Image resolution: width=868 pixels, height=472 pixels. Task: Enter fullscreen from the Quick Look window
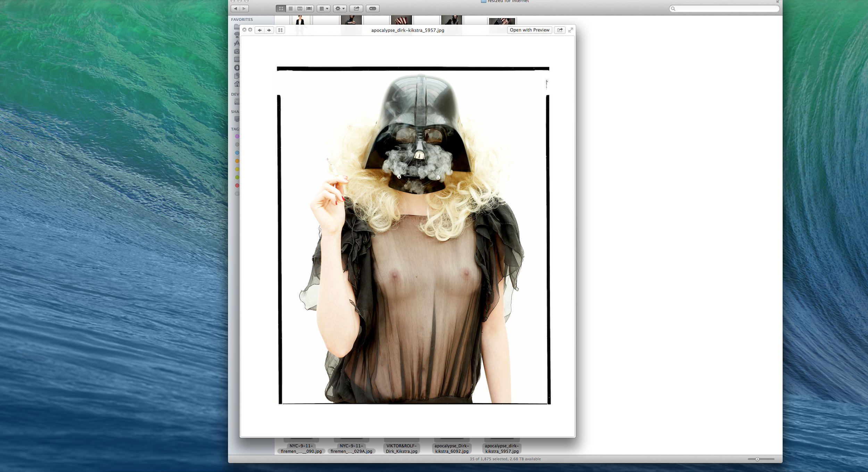tap(571, 30)
